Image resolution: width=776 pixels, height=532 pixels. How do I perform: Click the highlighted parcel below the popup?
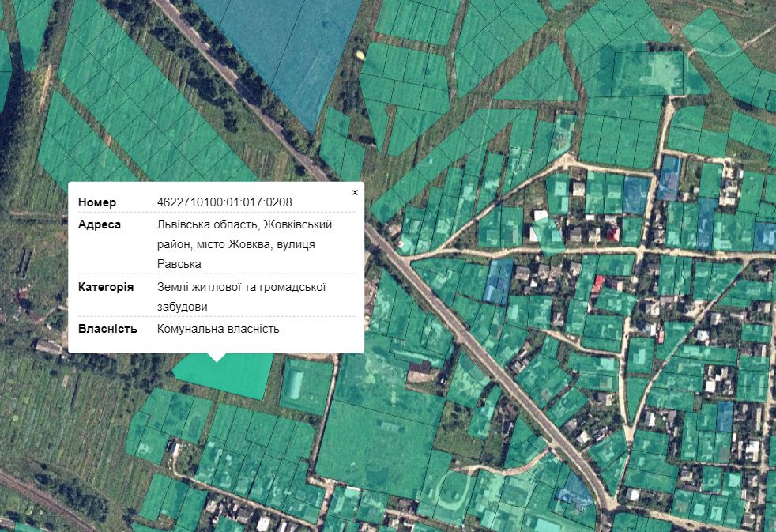[232, 375]
